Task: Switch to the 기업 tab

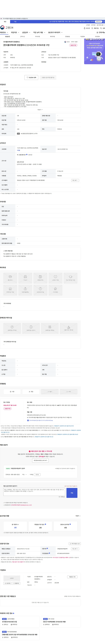Action: [x=15, y=22]
